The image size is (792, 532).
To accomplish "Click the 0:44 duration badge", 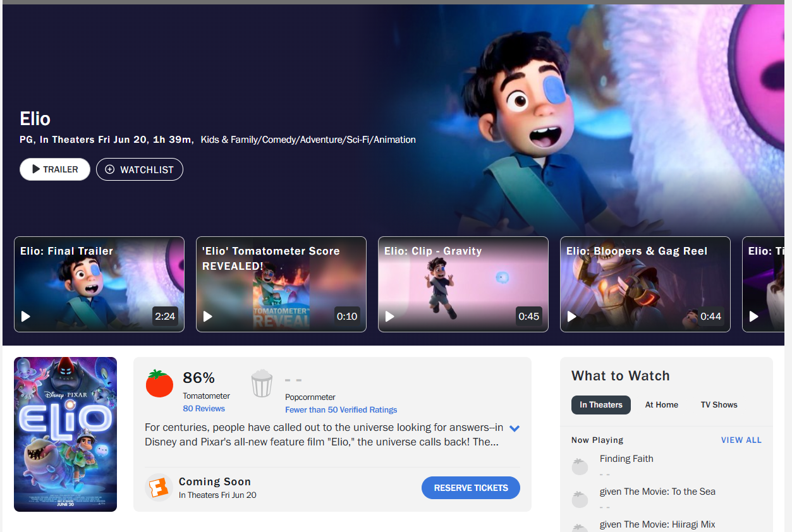I will pyautogui.click(x=711, y=316).
